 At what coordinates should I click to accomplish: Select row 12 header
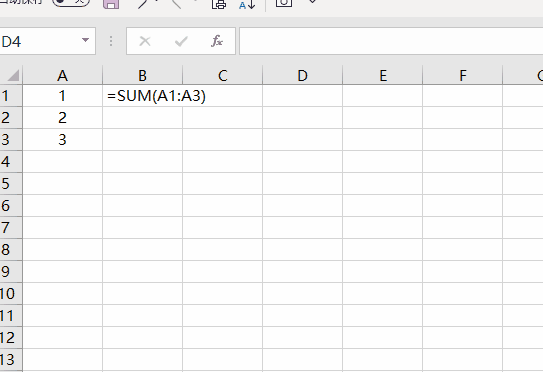click(x=11, y=338)
